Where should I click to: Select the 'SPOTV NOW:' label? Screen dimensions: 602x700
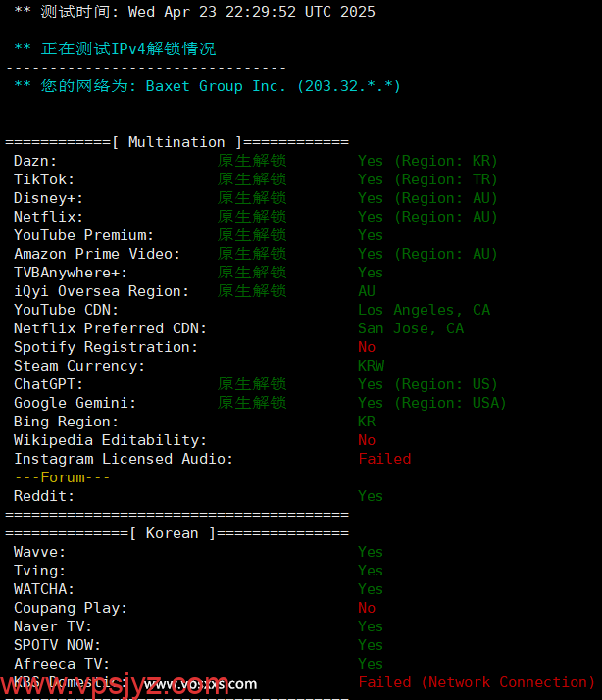click(x=57, y=645)
